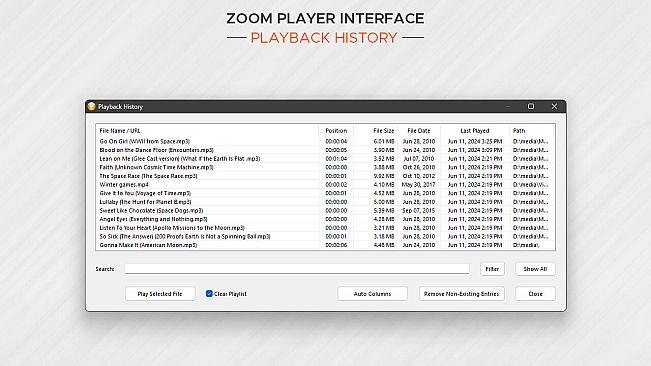The width and height of the screenshot is (651, 366).
Task: Click position 00:00:06 of Gonna Make It
Action: 336,245
